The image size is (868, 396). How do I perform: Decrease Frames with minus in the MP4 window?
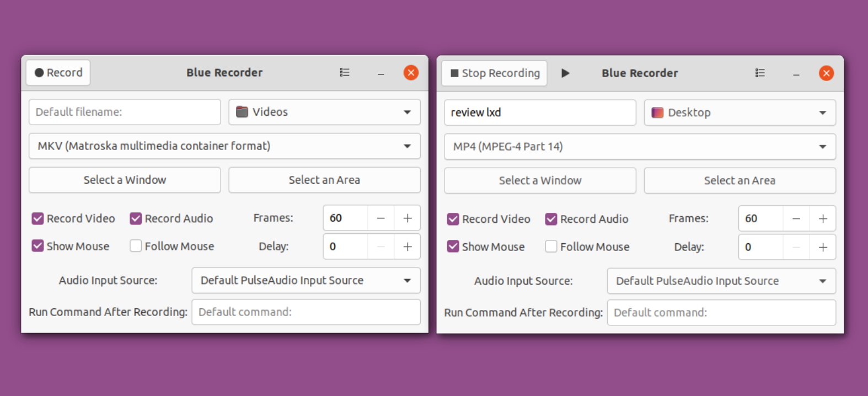click(x=796, y=218)
